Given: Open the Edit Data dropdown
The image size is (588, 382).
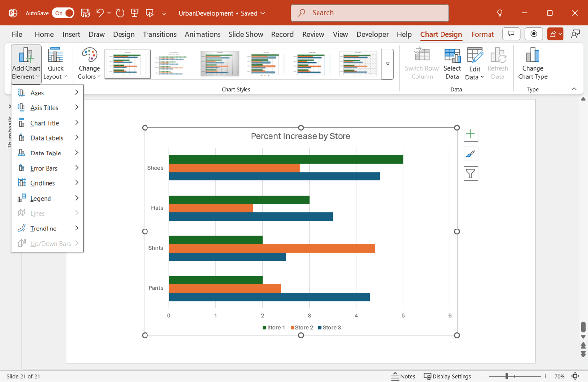Looking at the screenshot, I should click(475, 64).
